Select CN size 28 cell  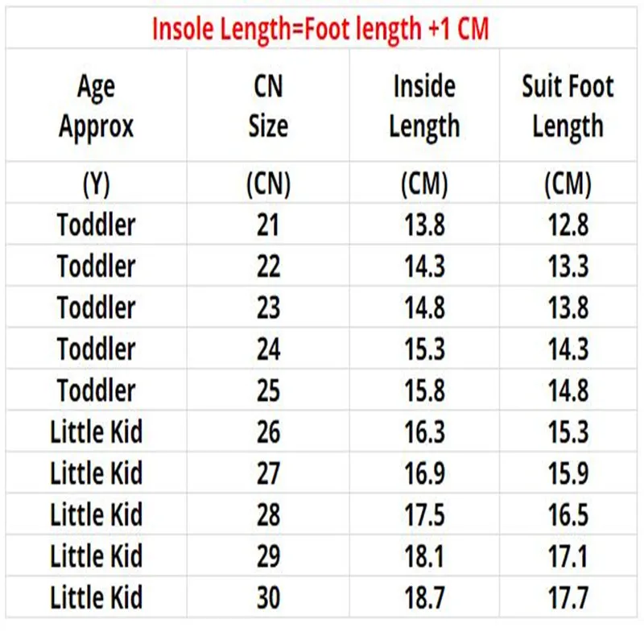[268, 515]
